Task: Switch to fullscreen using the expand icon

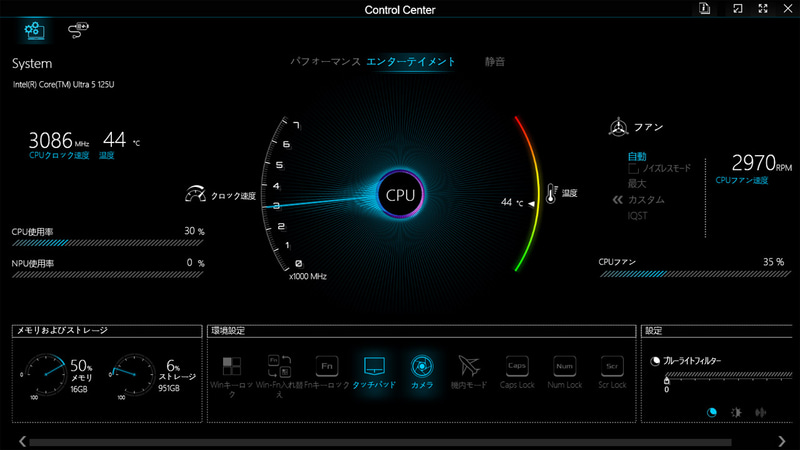Action: point(763,9)
